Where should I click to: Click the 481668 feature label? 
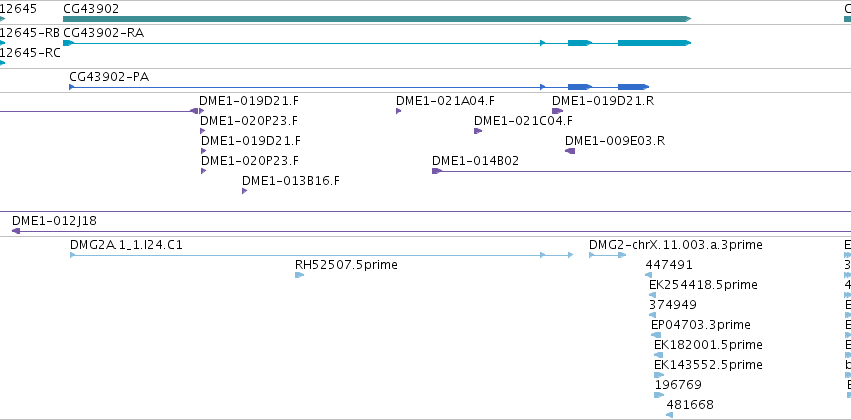coord(690,405)
